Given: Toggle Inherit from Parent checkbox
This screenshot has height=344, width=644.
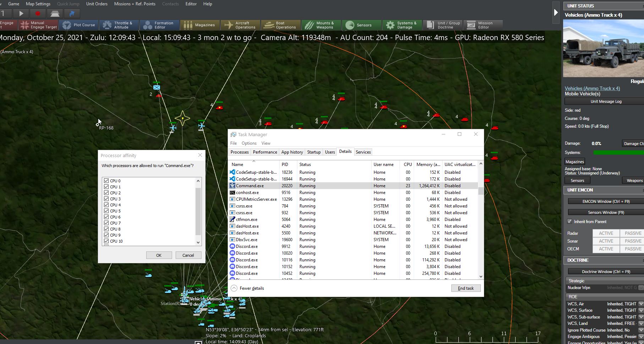Looking at the screenshot, I should [569, 222].
